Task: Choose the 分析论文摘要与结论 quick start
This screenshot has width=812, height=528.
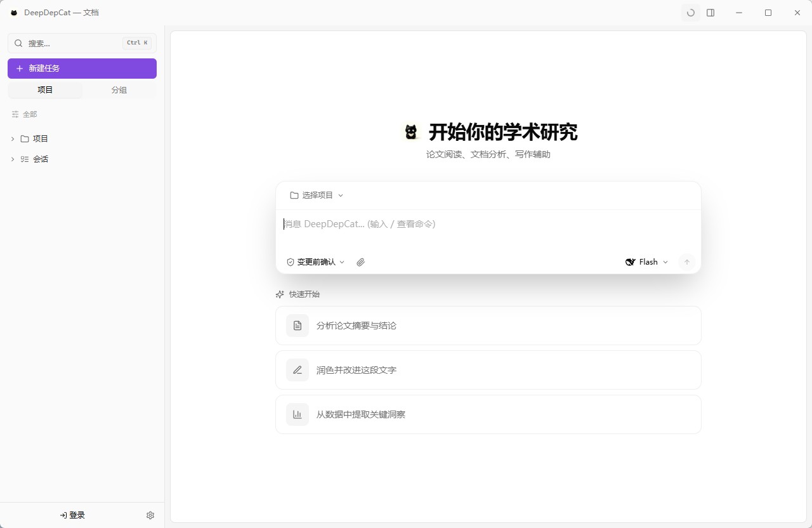Action: 488,326
